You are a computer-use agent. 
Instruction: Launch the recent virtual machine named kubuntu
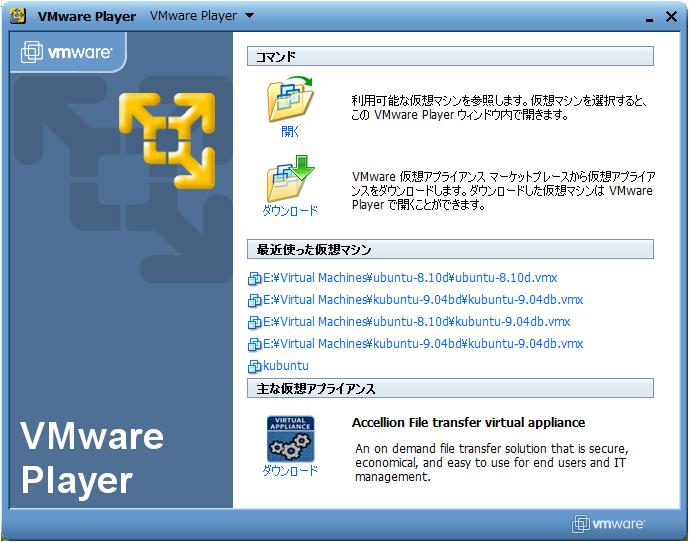point(286,366)
